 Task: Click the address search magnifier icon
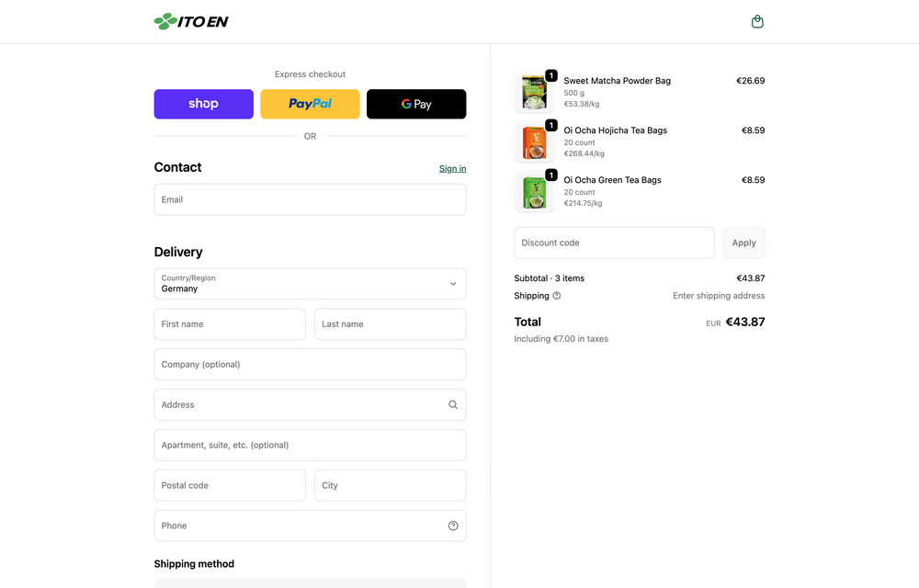(453, 404)
